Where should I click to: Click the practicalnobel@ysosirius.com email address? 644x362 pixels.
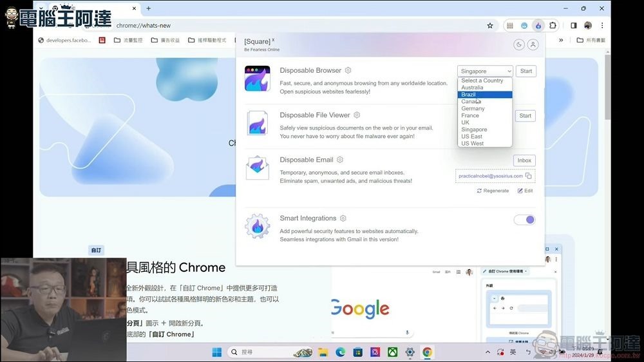[490, 176]
